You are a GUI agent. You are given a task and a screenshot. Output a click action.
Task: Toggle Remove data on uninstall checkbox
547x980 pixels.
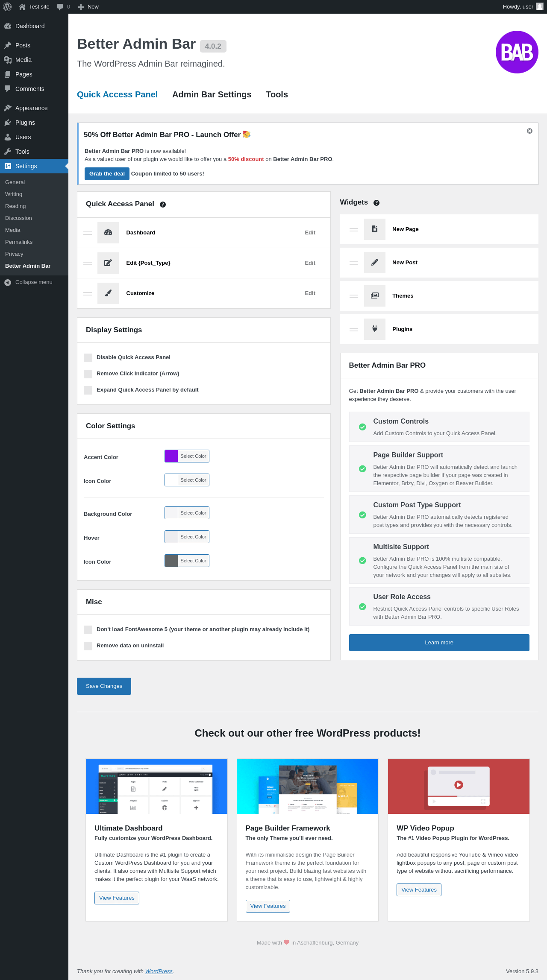coord(88,646)
